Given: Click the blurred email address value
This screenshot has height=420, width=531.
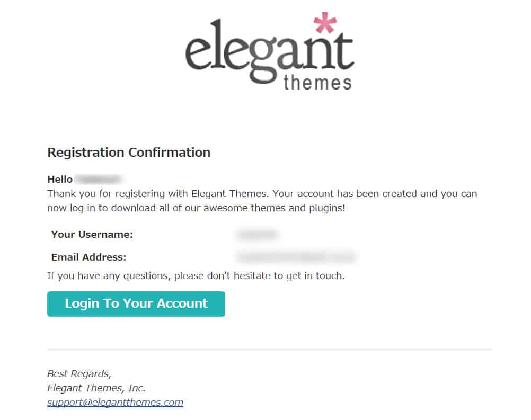Looking at the screenshot, I should (x=296, y=257).
